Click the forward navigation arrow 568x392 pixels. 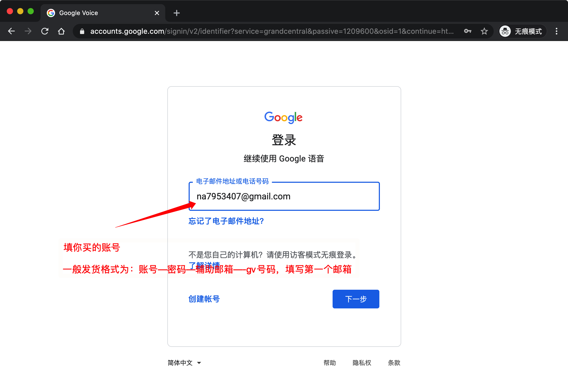click(x=28, y=31)
